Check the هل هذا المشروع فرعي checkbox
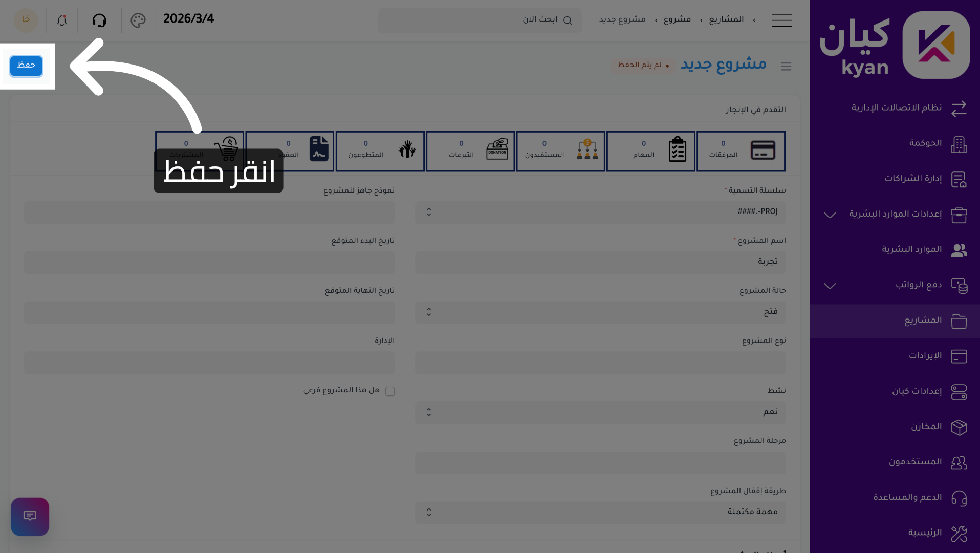The width and height of the screenshot is (980, 553). click(x=390, y=391)
